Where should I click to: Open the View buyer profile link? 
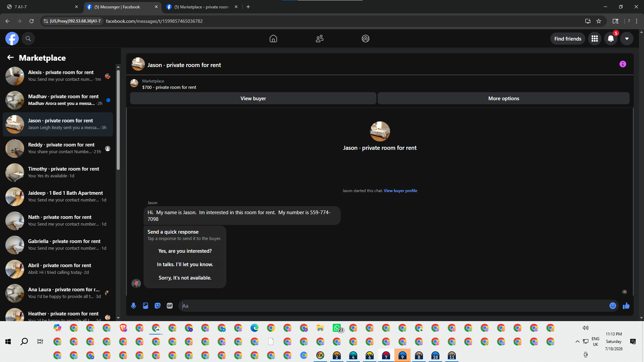[x=400, y=191]
